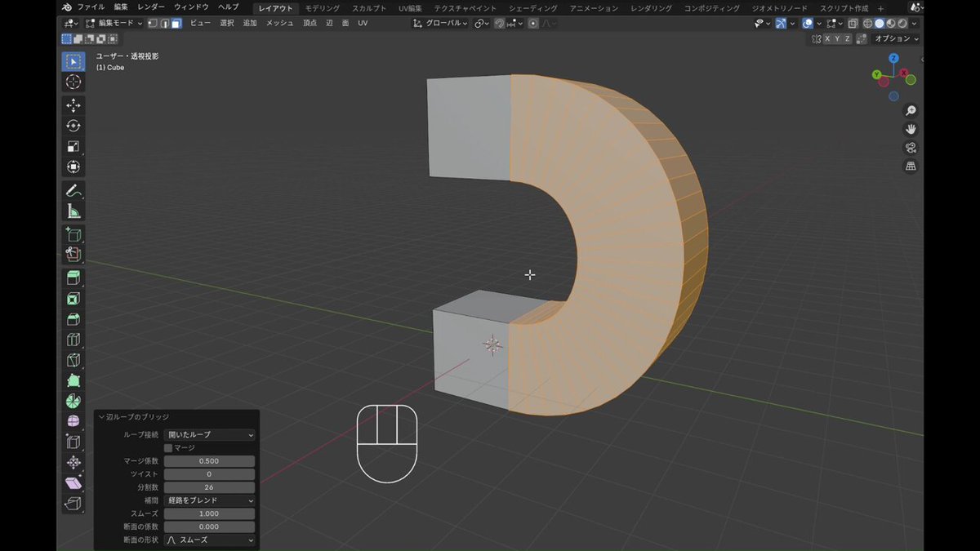Image resolution: width=980 pixels, height=551 pixels.
Task: Click the スムーズ value slider
Action: tap(210, 513)
